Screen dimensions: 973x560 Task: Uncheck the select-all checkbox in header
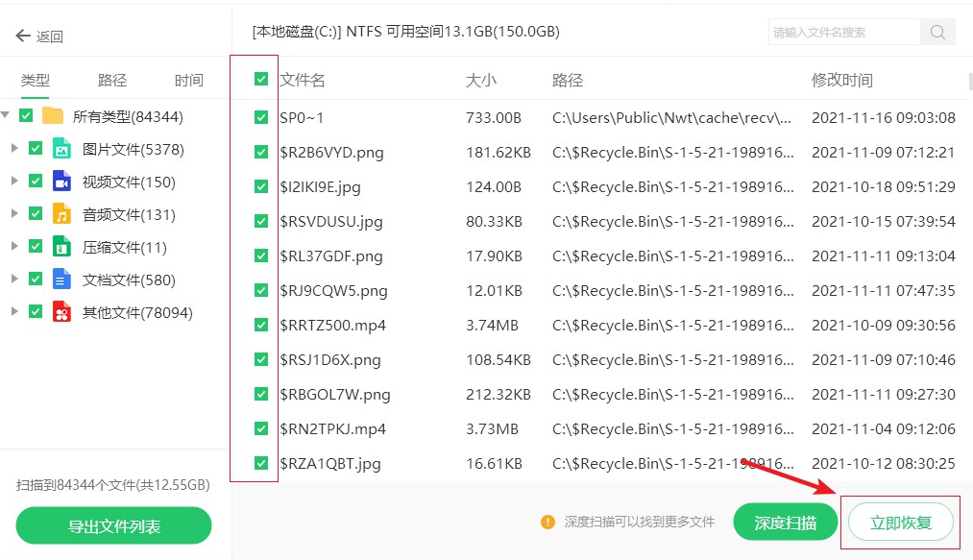click(261, 80)
